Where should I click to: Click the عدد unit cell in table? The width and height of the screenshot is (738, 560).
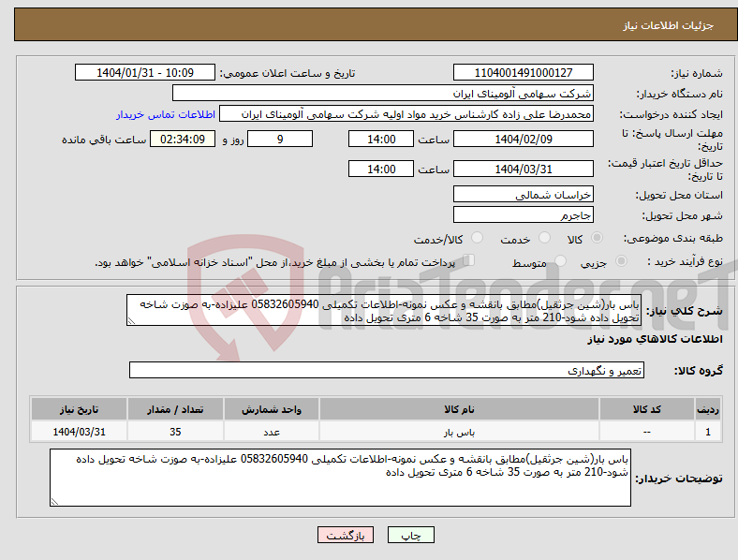pos(272,432)
